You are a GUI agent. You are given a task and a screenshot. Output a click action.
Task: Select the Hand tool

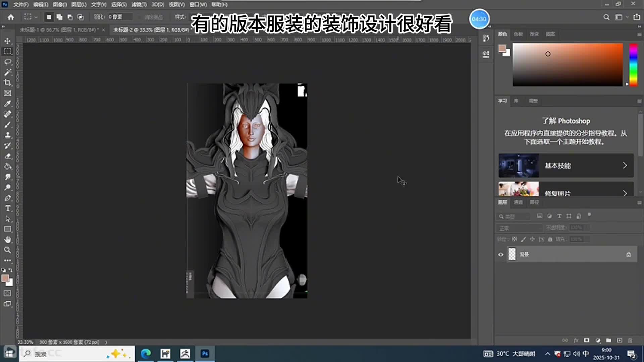[x=7, y=240]
